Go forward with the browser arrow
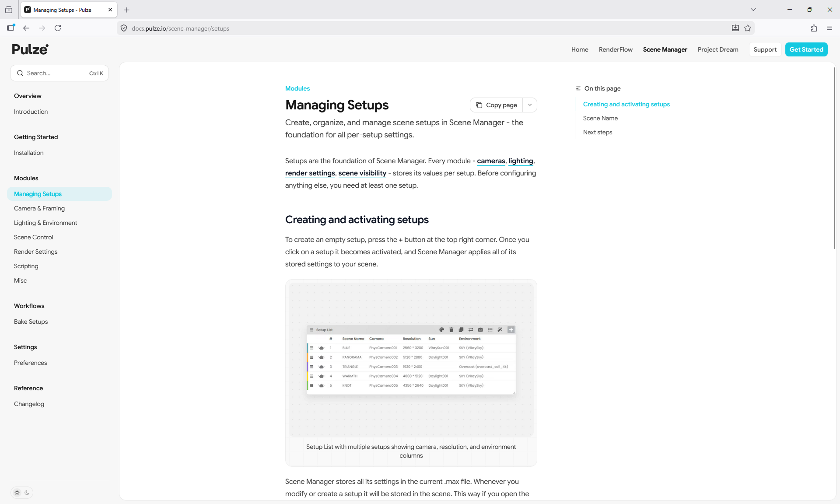The image size is (840, 504). 42,28
